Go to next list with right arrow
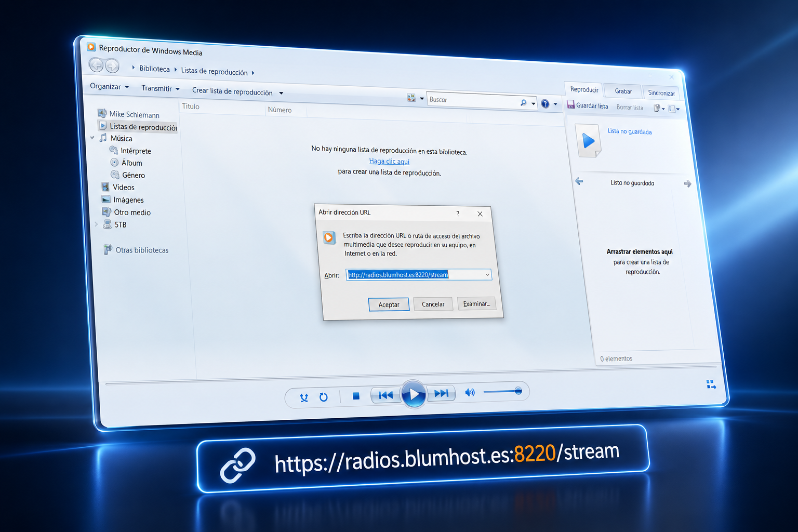Image resolution: width=798 pixels, height=532 pixels. [x=687, y=184]
